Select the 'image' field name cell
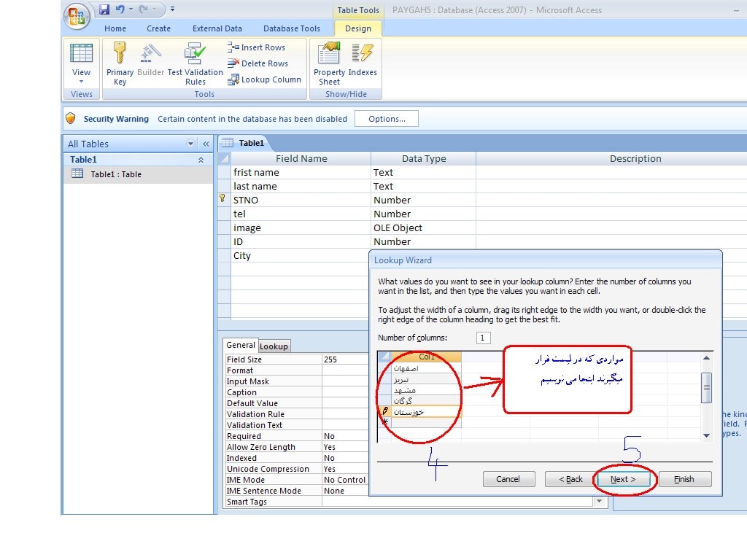 301,227
